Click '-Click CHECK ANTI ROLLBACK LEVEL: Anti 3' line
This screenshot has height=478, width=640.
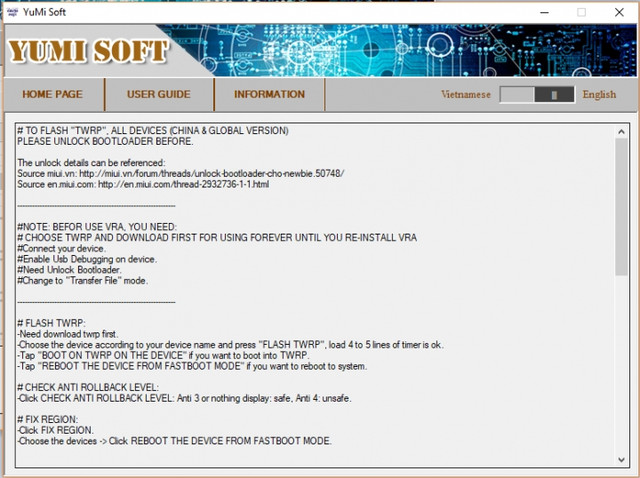184,398
